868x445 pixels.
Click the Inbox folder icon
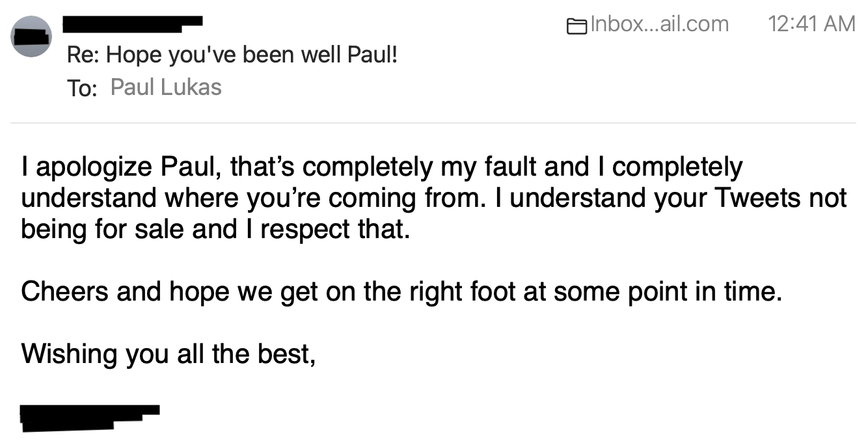(577, 26)
